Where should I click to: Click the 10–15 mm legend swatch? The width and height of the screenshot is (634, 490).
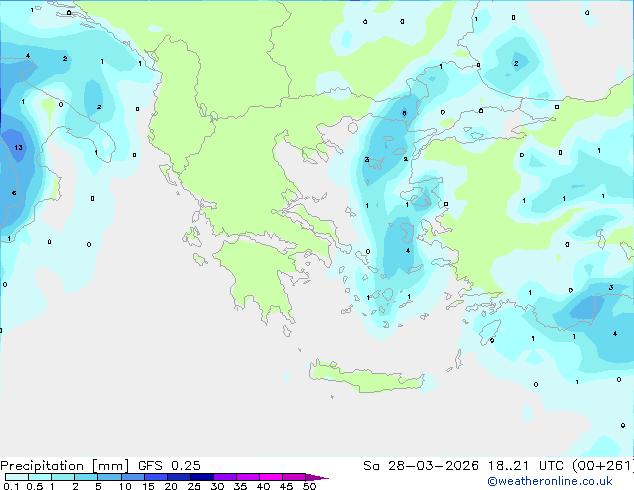132,477
